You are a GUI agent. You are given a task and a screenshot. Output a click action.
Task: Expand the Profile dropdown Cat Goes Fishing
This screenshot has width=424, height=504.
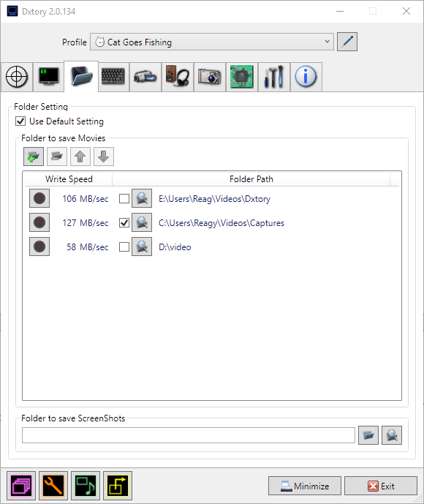pyautogui.click(x=212, y=42)
